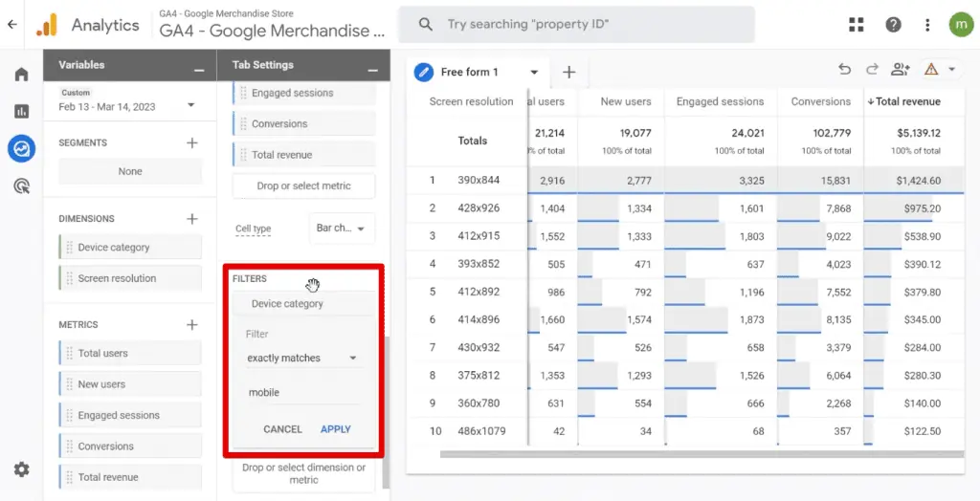Open Admin settings gear icon
The image size is (980, 501).
(21, 469)
